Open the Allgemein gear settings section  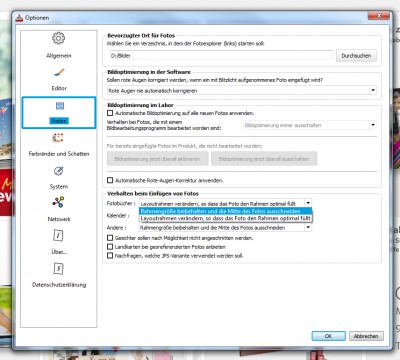pyautogui.click(x=59, y=45)
